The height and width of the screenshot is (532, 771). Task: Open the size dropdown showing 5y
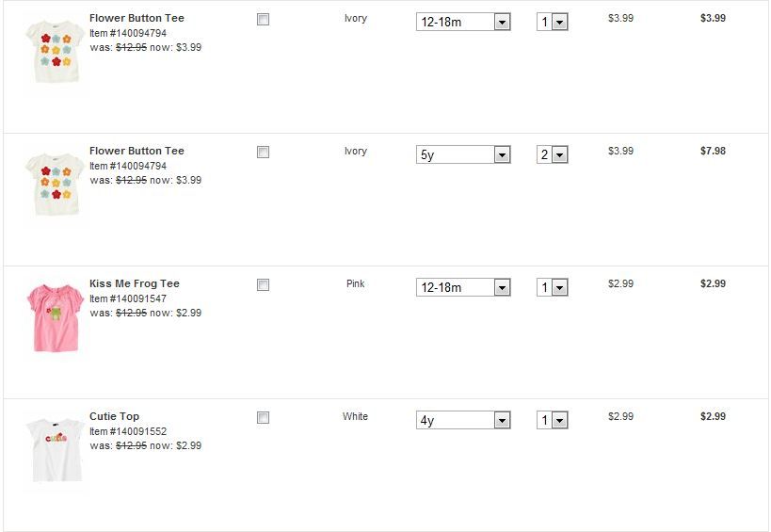click(x=462, y=154)
